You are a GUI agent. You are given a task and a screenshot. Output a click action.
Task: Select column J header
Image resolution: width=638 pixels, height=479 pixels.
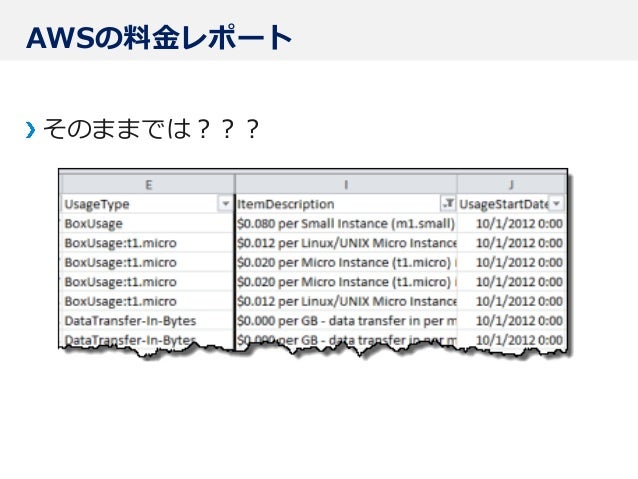pos(511,185)
